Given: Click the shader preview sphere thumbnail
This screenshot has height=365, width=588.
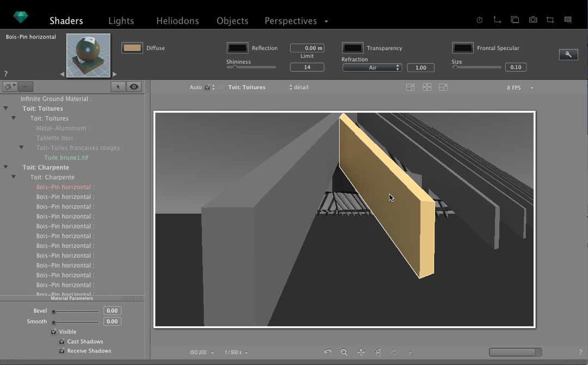Looking at the screenshot, I should (88, 55).
